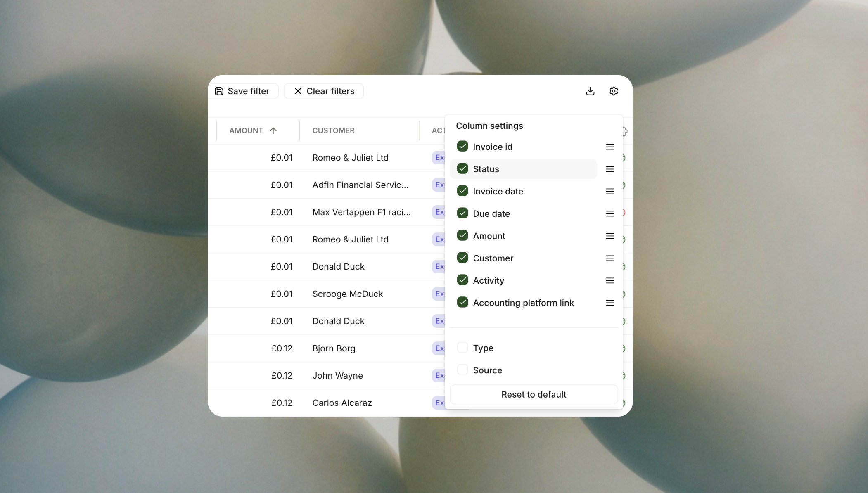Open column settings gear icon

[614, 91]
